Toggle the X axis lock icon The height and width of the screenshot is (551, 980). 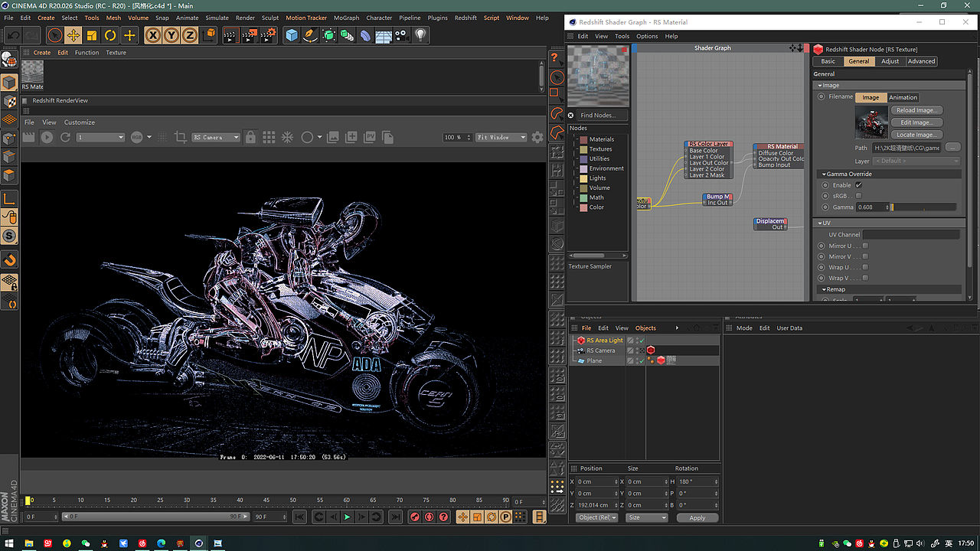[x=153, y=35]
